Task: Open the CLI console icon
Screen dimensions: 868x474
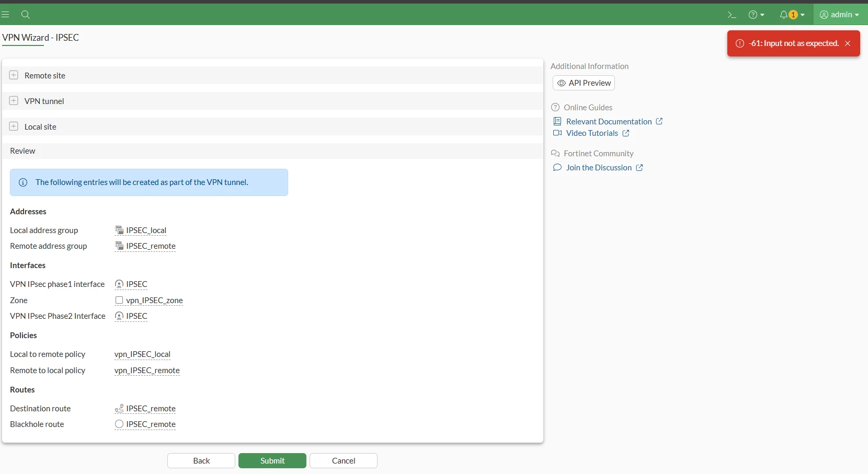Action: point(732,15)
